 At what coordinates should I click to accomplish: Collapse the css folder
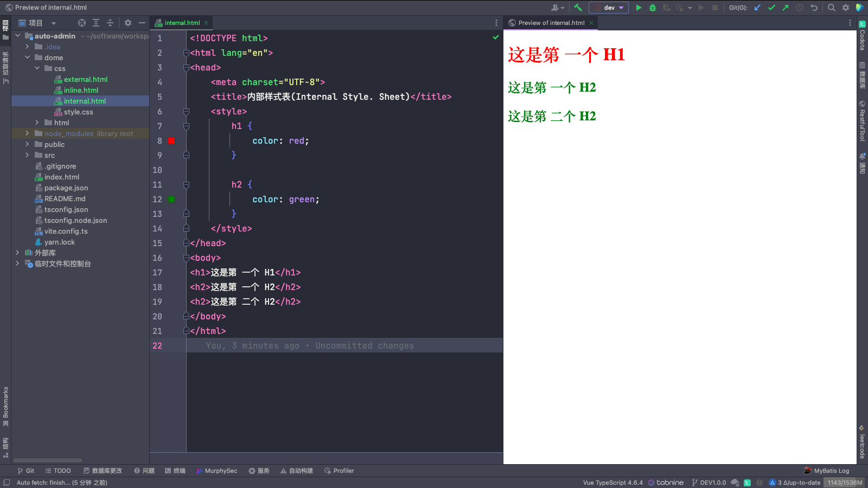tap(37, 68)
